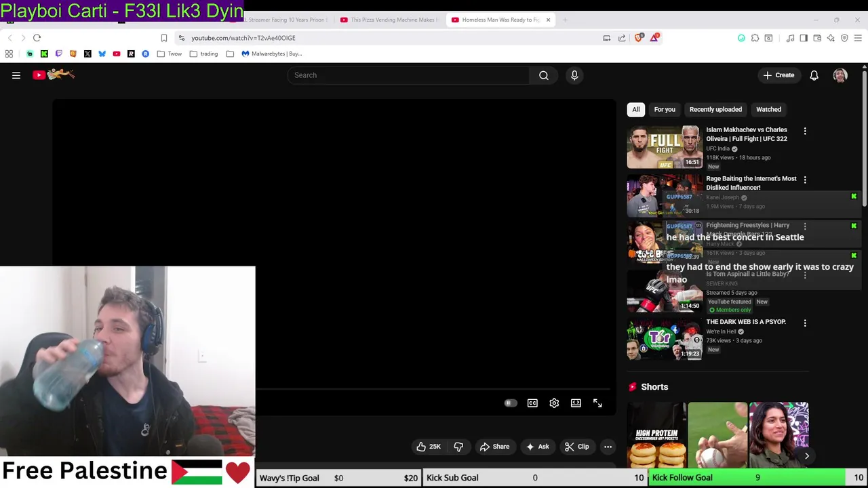The height and width of the screenshot is (488, 868).
Task: Go to YouTube home via logo
Action: click(54, 75)
